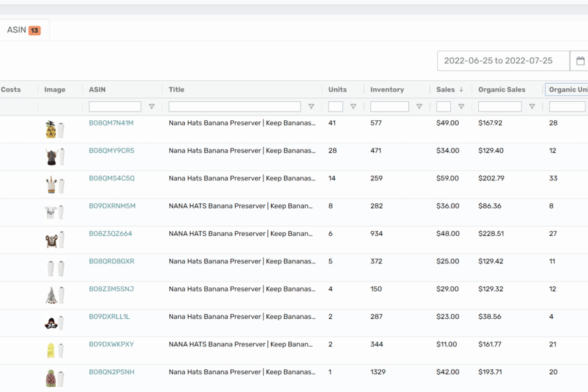Open the Units column filter funnel
588x392 pixels.
(x=353, y=106)
